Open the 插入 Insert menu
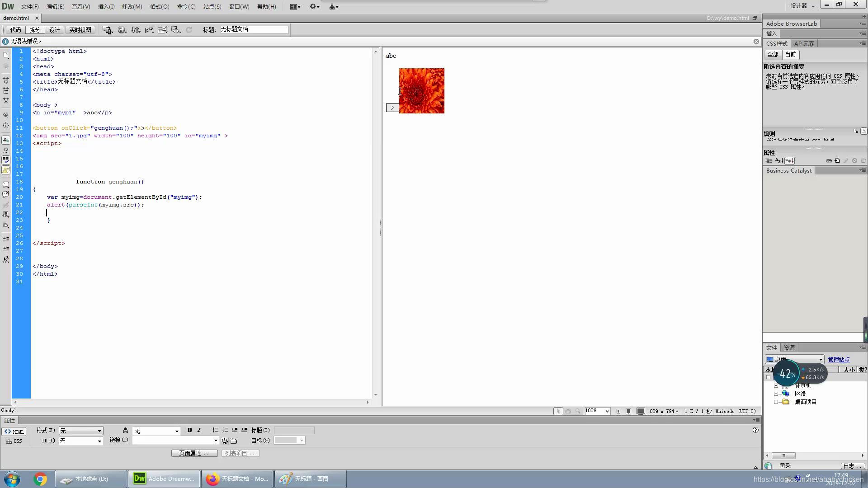This screenshot has width=868, height=488. coord(106,7)
